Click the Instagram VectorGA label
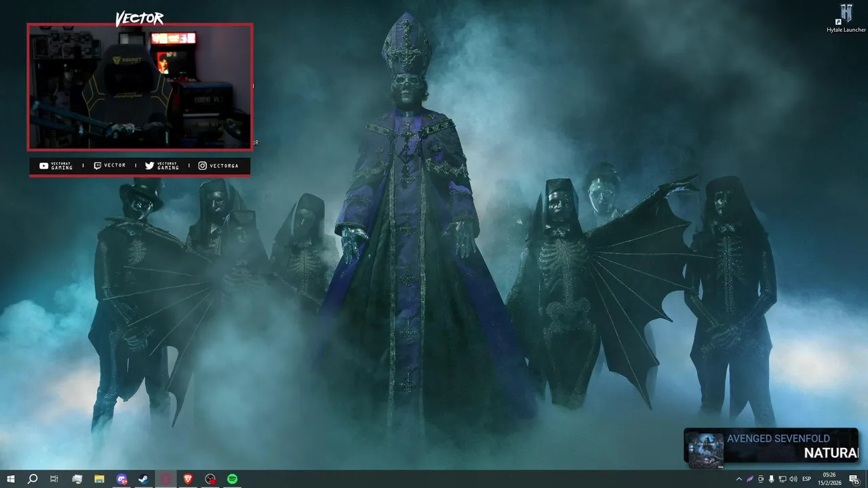The width and height of the screenshot is (868, 488). click(218, 165)
